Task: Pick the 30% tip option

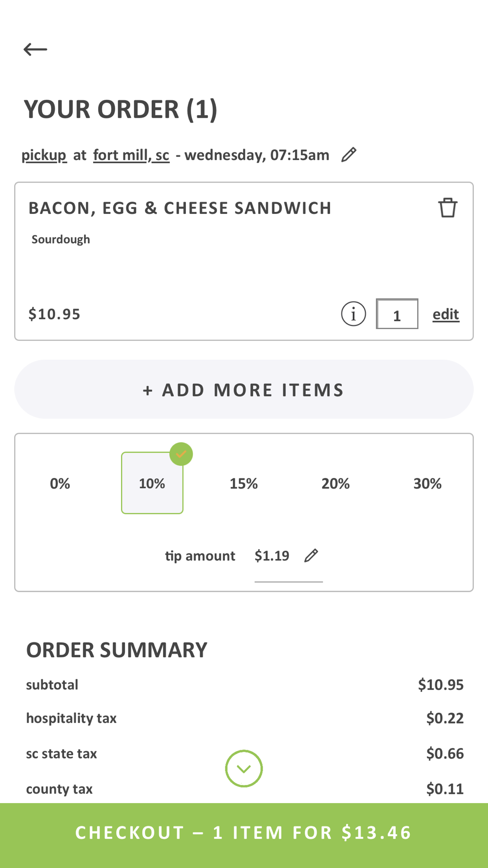Action: tap(427, 483)
